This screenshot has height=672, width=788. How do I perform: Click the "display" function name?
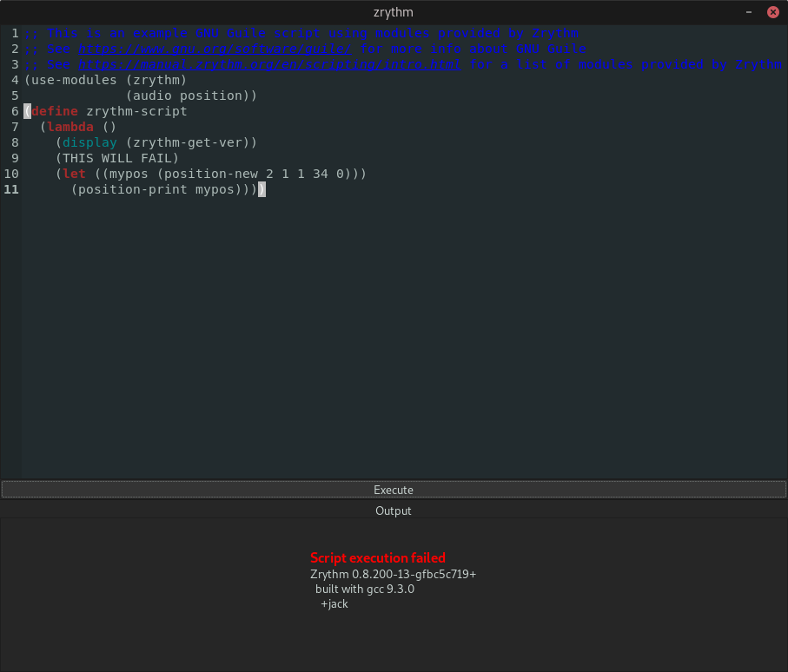(x=89, y=142)
